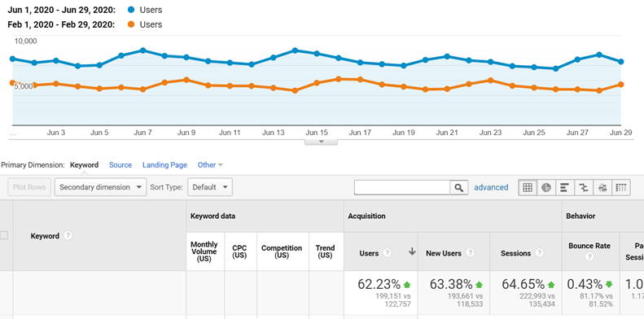Viewport: 644px width, 319px height.
Task: Click the orange data point at Jun 9
Action: [x=186, y=80]
